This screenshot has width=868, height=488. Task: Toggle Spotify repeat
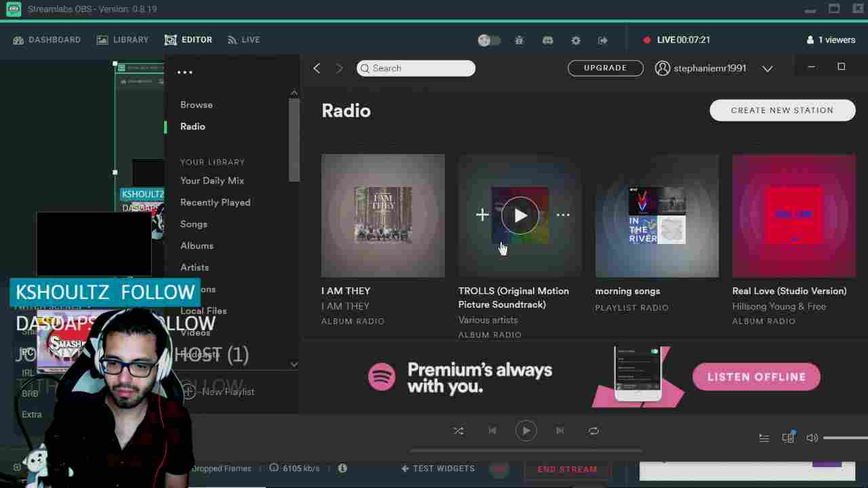pos(594,430)
